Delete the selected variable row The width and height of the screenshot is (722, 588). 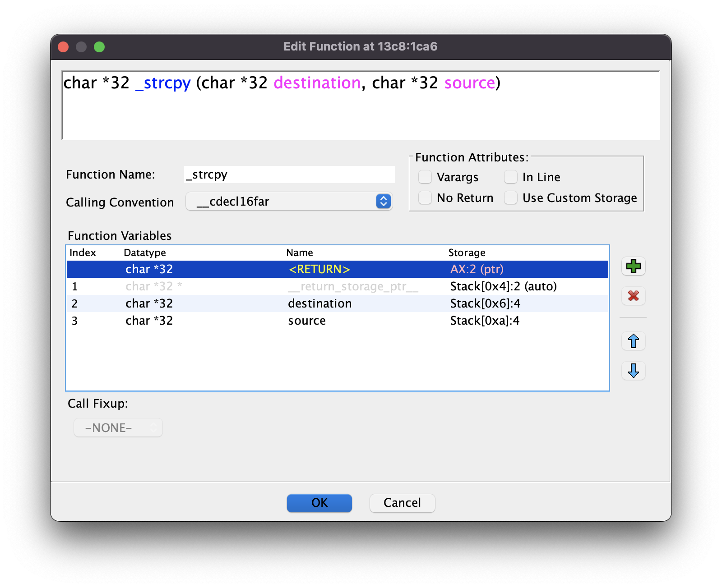click(634, 296)
